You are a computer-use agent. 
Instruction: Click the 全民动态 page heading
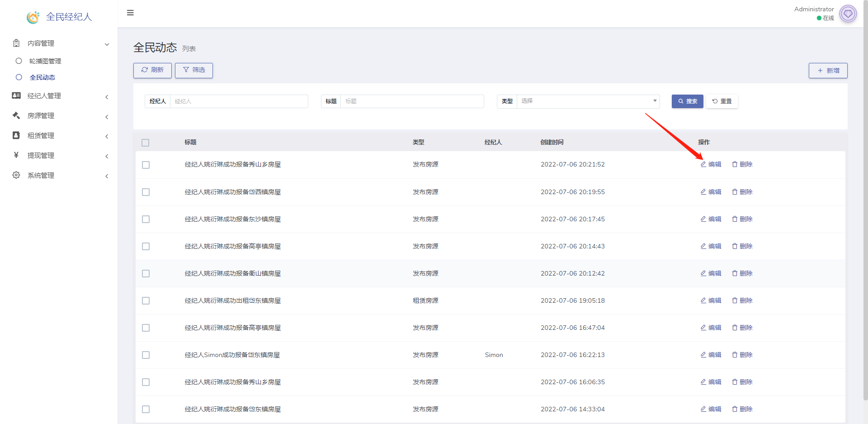[155, 48]
